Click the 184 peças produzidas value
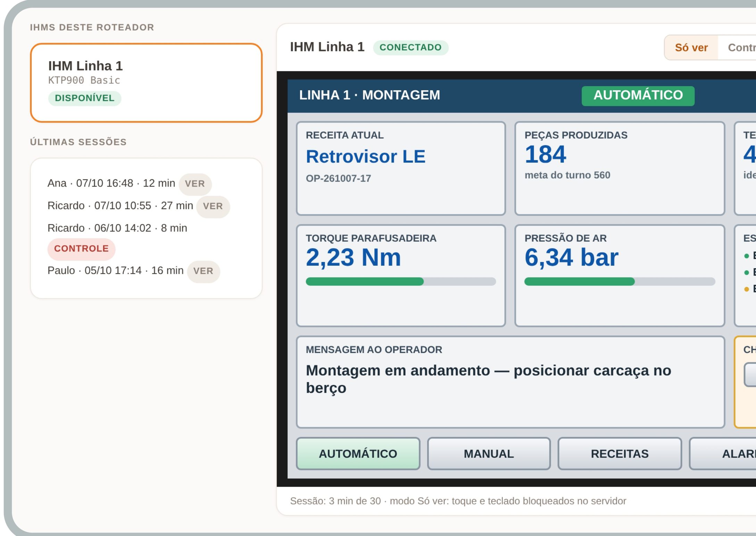The width and height of the screenshot is (756, 536). coord(545,155)
